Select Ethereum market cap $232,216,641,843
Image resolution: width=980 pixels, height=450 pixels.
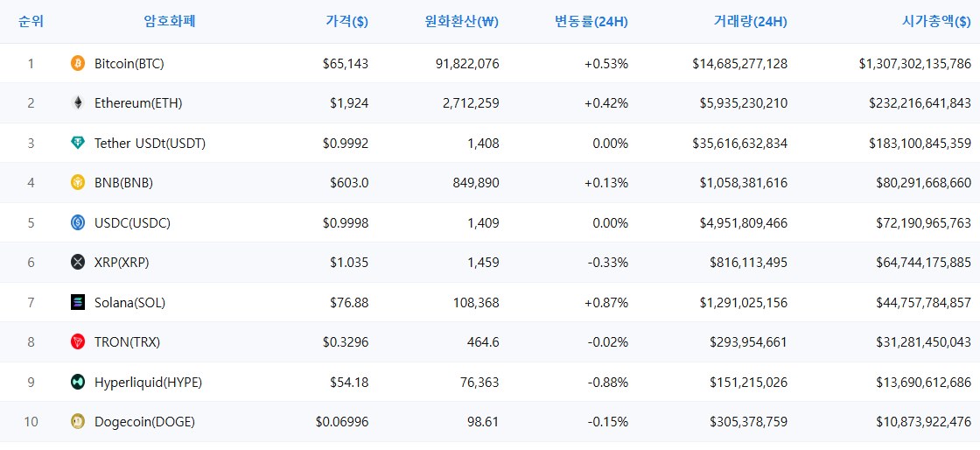920,103
